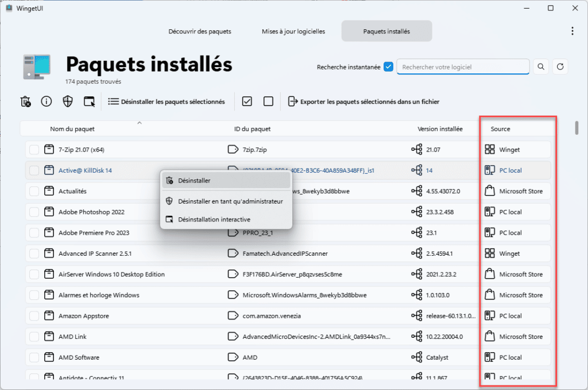
Task: Click the version icon beside 21.07
Action: (417, 150)
